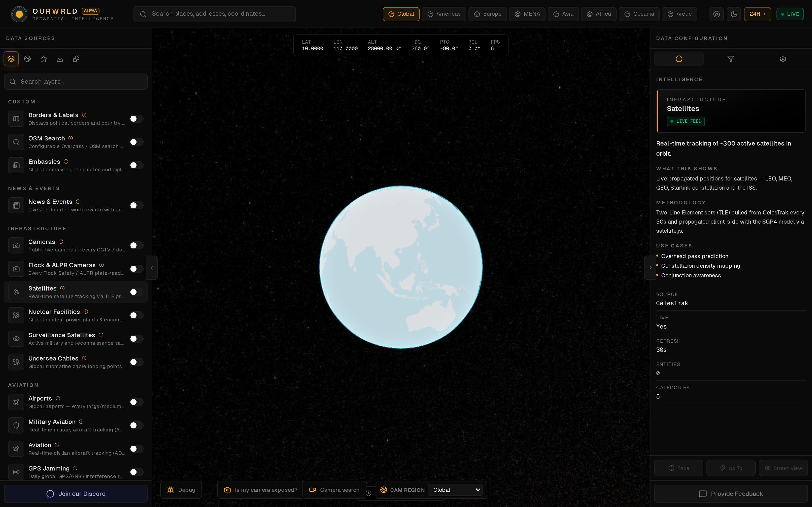The height and width of the screenshot is (507, 812).
Task: Open the favorites star tab
Action: point(44,59)
